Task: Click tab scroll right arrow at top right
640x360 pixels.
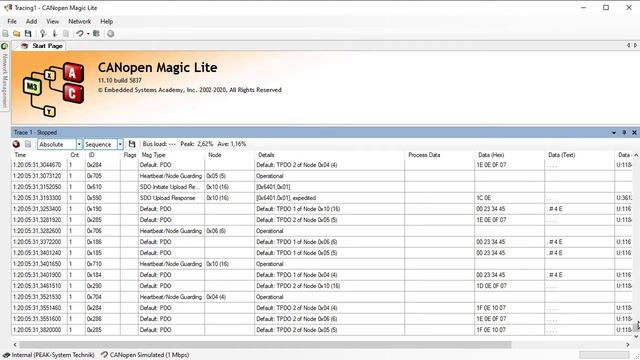Action: [x=635, y=45]
